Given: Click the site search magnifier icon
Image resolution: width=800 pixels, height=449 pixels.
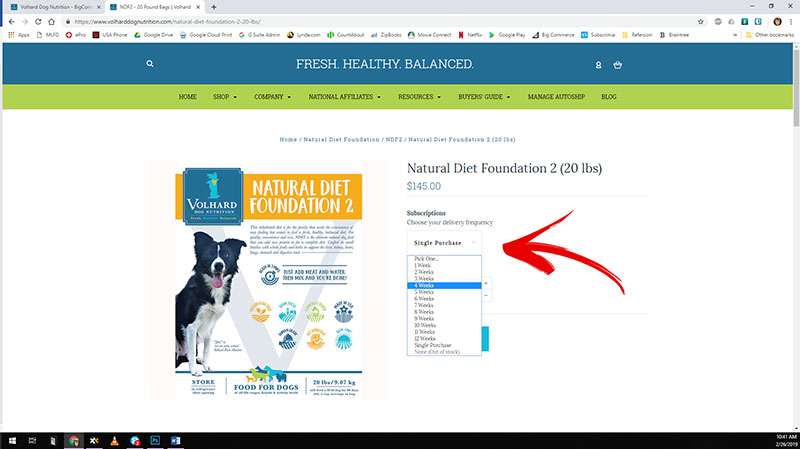Looking at the screenshot, I should 150,64.
